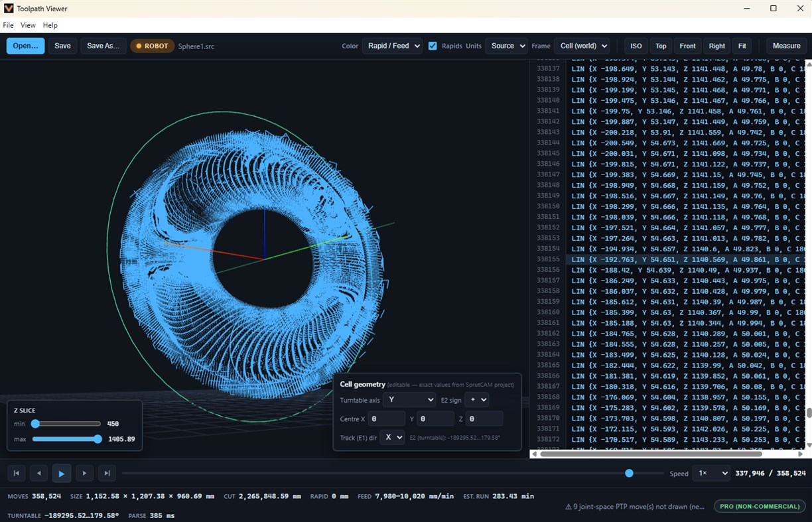Fit the toolpath to view
The height and width of the screenshot is (522, 812).
point(742,46)
